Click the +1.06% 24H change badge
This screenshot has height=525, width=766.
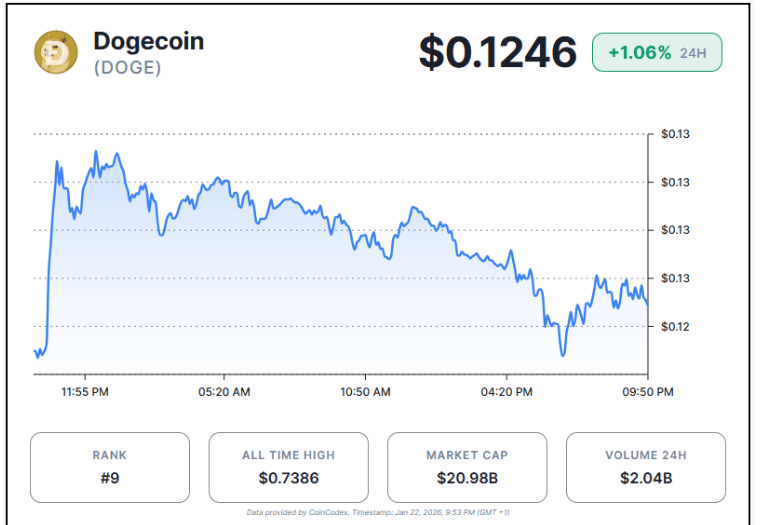click(x=657, y=53)
